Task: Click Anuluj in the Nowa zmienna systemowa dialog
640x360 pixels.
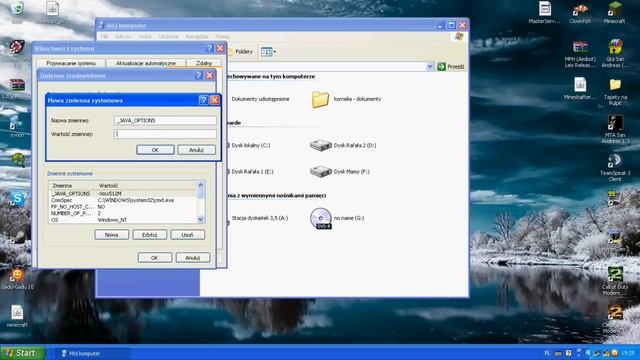Action: coord(196,150)
